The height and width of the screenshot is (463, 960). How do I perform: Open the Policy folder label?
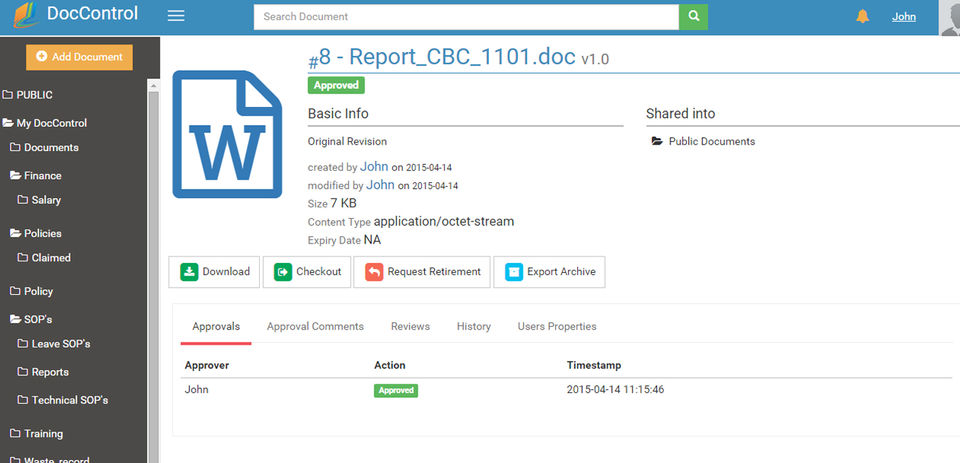[x=39, y=292]
